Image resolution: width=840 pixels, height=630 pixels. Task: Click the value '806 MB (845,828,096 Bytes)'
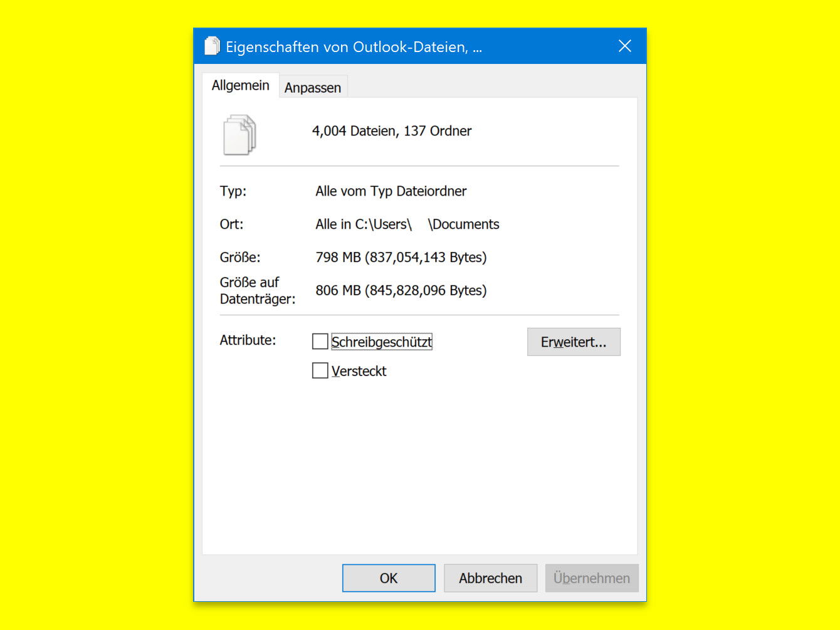pos(401,291)
